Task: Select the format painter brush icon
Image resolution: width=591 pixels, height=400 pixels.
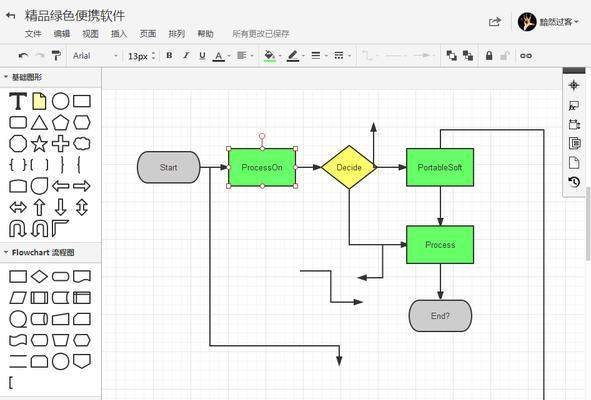Action: tap(56, 56)
